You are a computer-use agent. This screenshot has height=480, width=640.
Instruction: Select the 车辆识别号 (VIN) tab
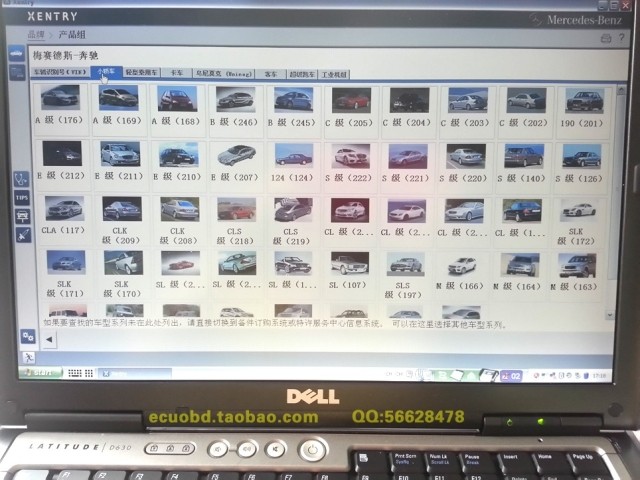click(62, 73)
